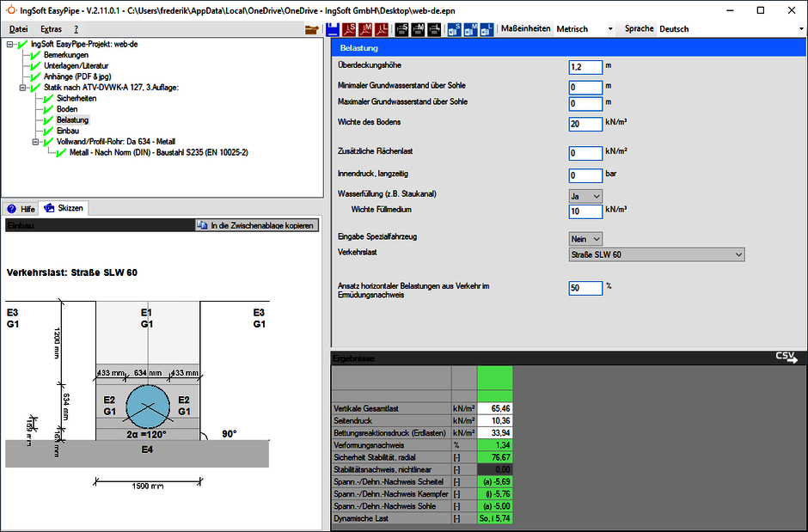Image resolution: width=808 pixels, height=532 pixels.
Task: Print short report (black S printer icon)
Action: click(x=401, y=29)
